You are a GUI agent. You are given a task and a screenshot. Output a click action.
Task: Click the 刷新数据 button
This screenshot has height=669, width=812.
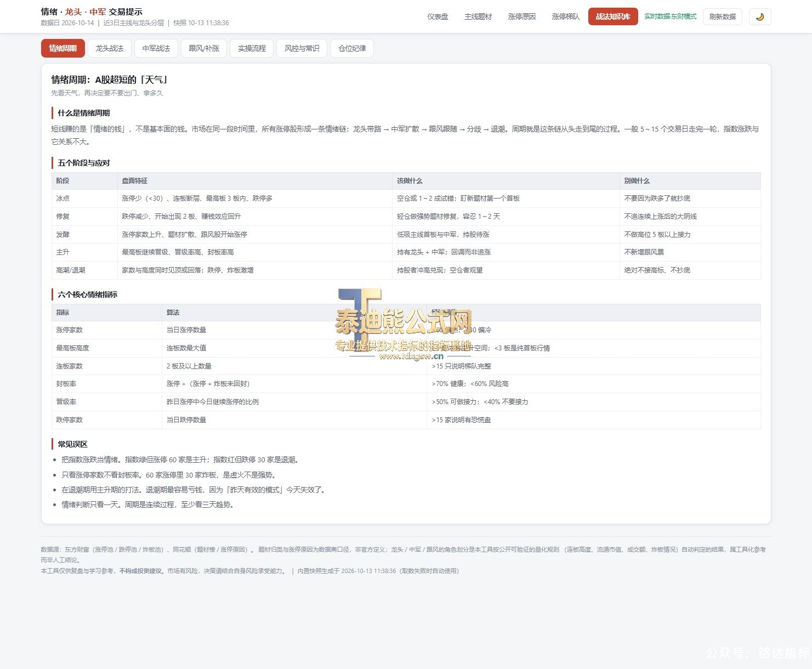(723, 16)
